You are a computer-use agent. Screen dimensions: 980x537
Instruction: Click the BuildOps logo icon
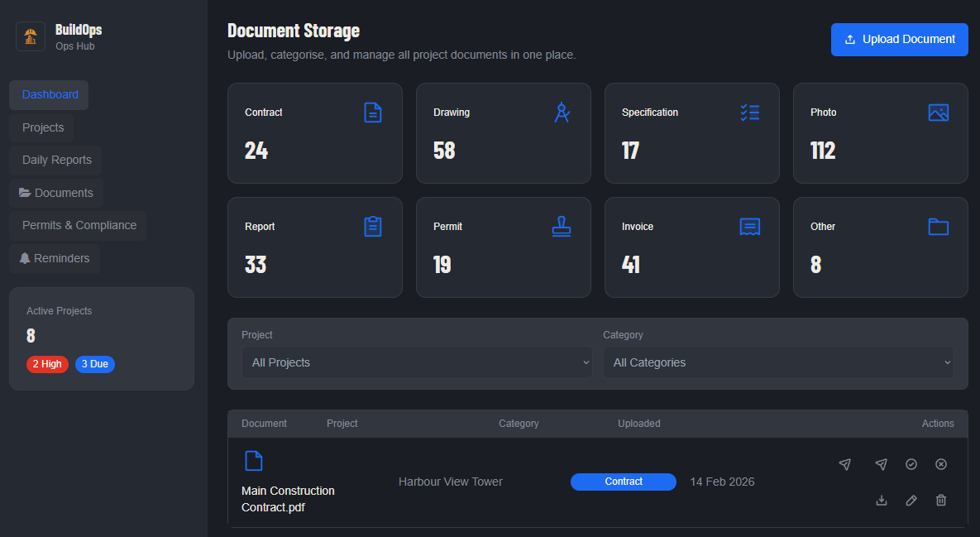click(x=31, y=37)
